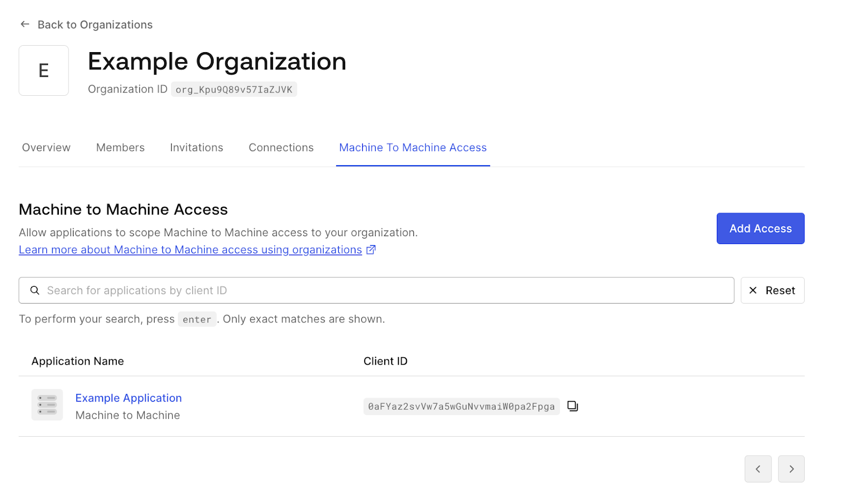Viewport: 842px width, 504px height.
Task: Go to the previous page of results
Action: click(758, 469)
